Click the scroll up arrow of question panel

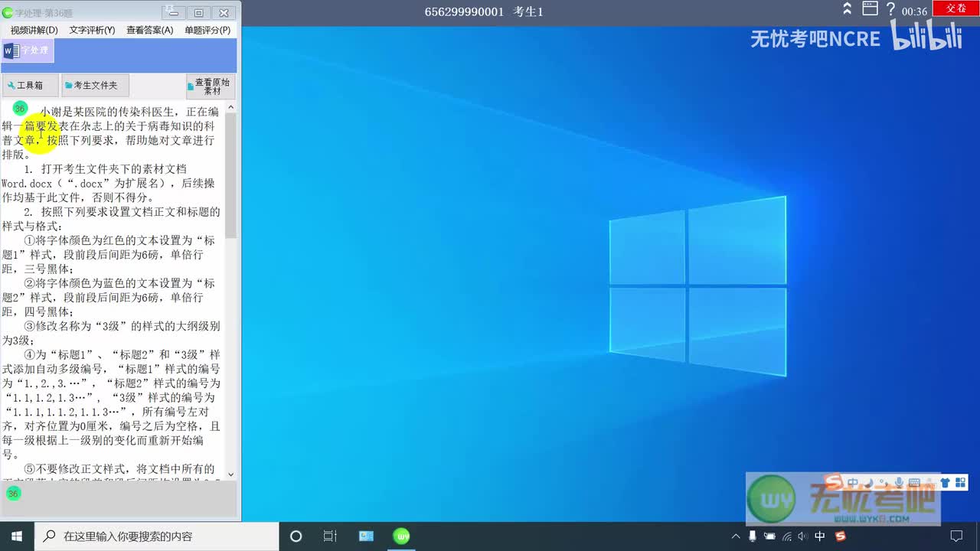(x=231, y=108)
